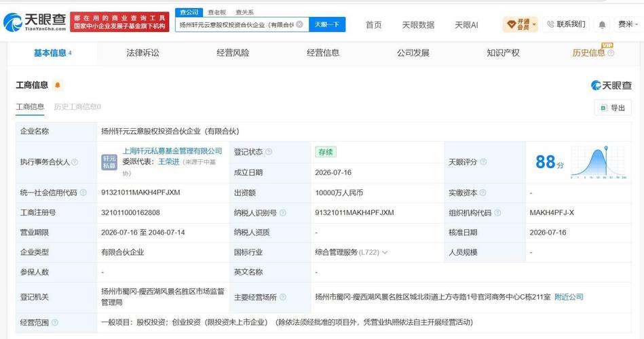Select the 登记机关 authority text

pos(163,297)
